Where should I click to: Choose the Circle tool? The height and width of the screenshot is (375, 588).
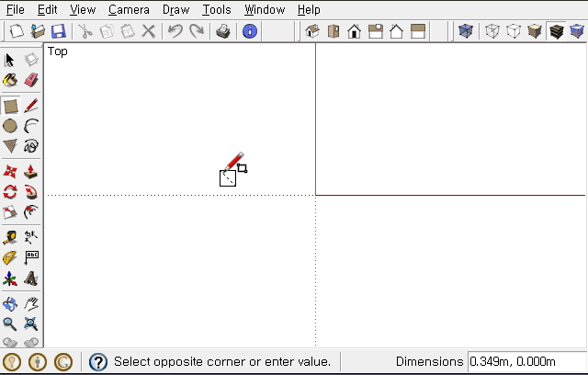point(10,126)
